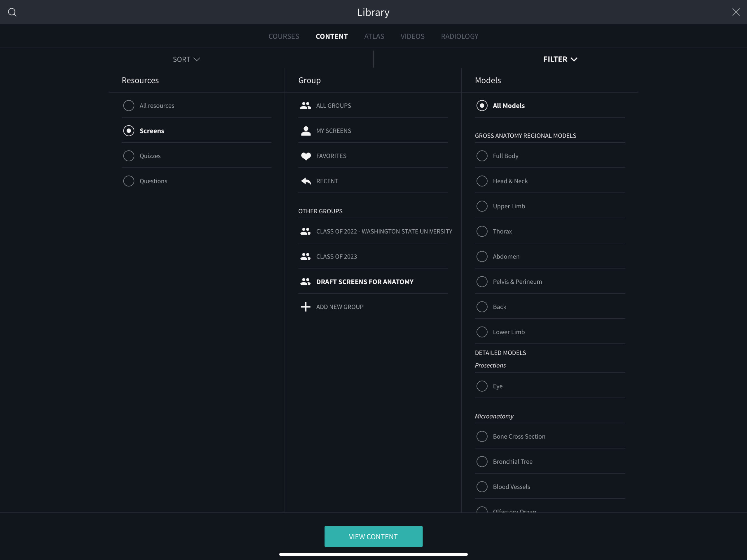Screen dimensions: 747x560
Task: Expand the Sort dropdown
Action: (186, 60)
